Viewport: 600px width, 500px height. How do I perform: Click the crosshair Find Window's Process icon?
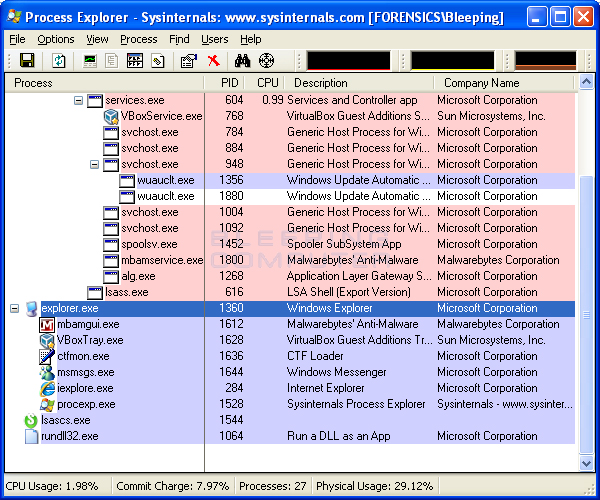pos(266,60)
